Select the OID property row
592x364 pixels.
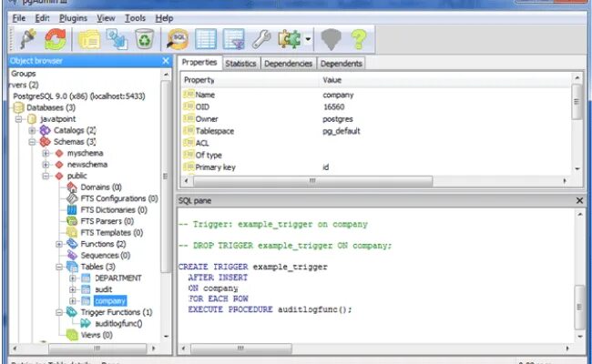376,106
